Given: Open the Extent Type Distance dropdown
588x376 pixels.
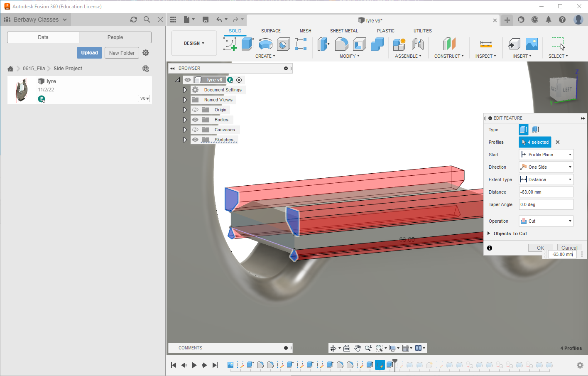Looking at the screenshot, I should pyautogui.click(x=546, y=179).
